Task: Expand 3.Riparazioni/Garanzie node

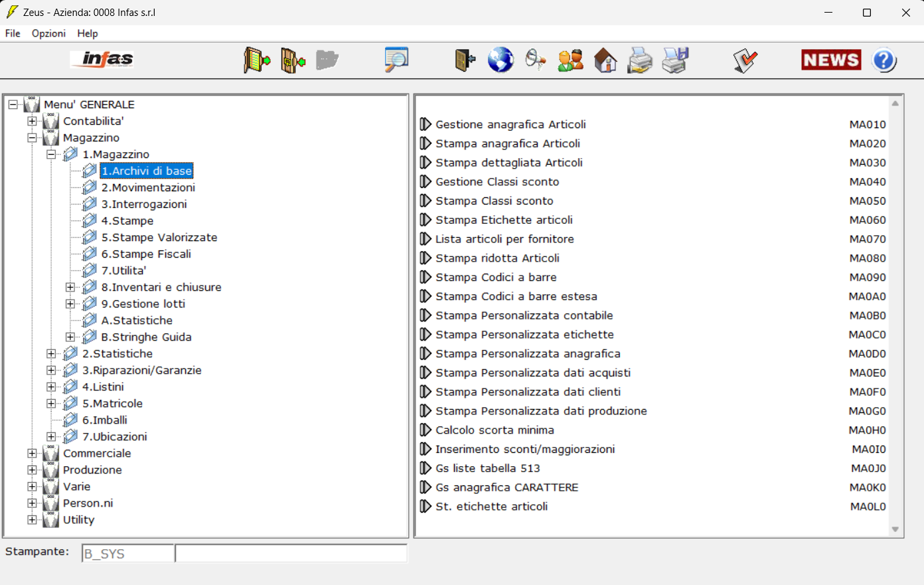Action: click(51, 370)
